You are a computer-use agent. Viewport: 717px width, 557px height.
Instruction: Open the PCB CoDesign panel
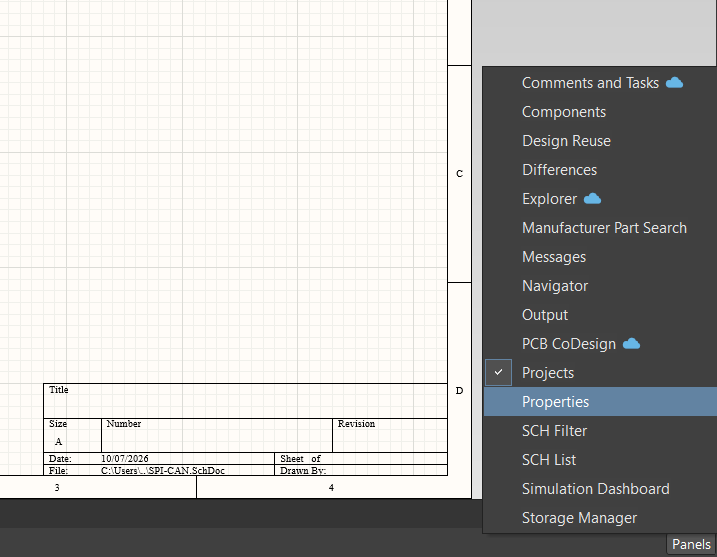[x=600, y=344]
